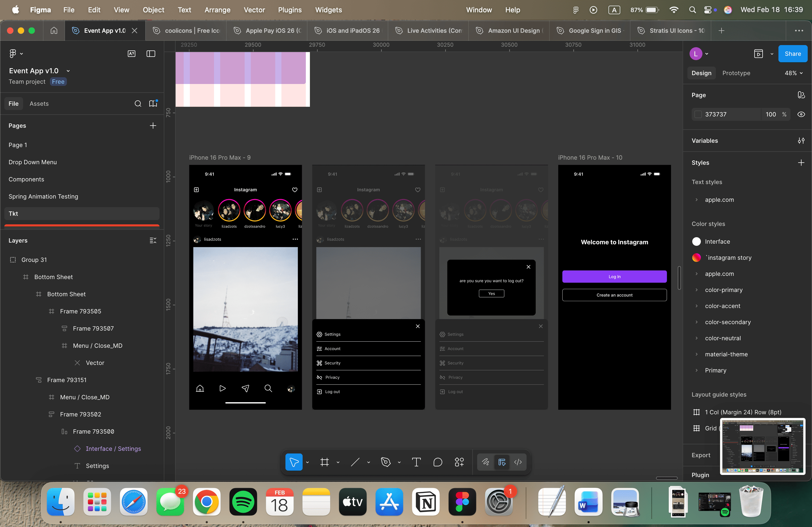
Task: Open Event App v1.0 file name dropdown
Action: coord(68,71)
